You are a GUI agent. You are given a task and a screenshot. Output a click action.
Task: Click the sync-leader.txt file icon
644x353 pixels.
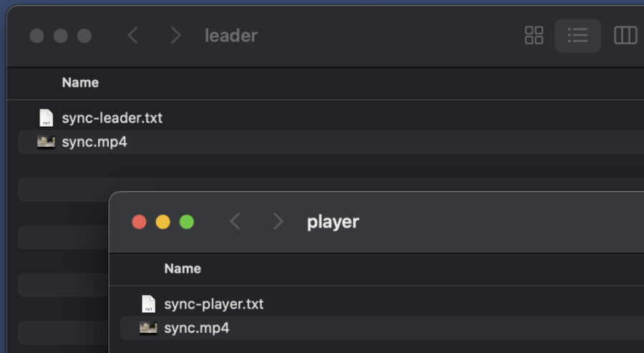pyautogui.click(x=46, y=118)
